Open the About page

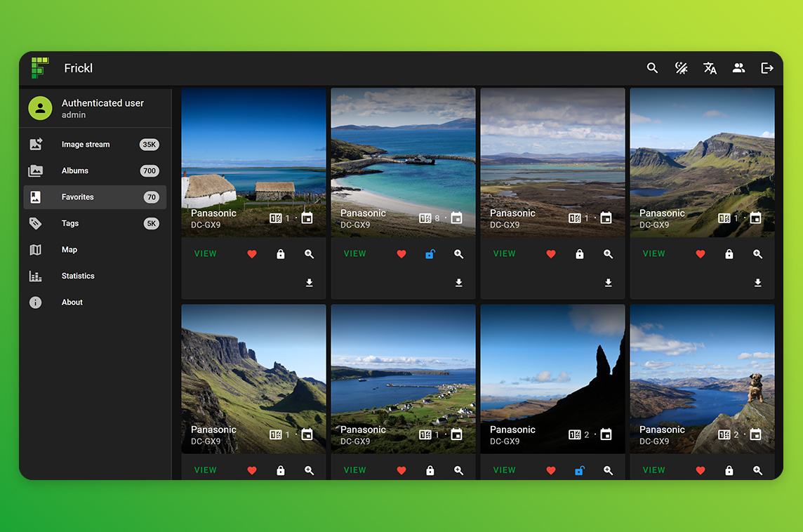coord(95,302)
